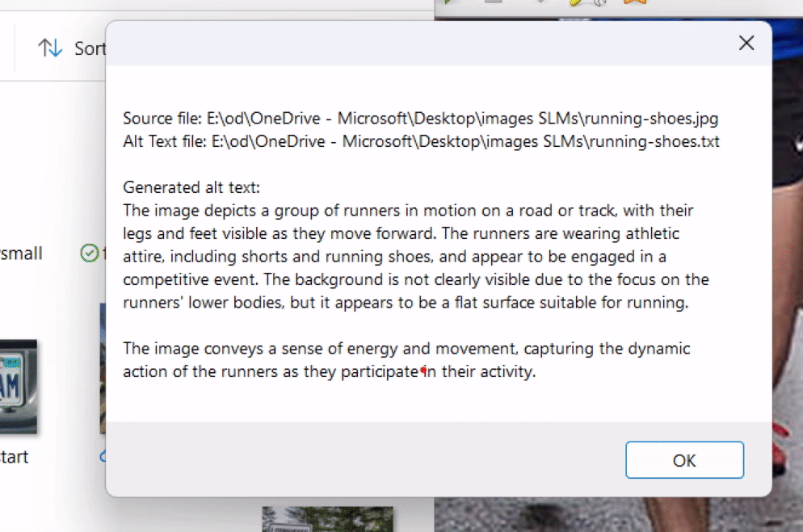Click the running-shoes.jpg source path line
The image size is (803, 532).
click(x=420, y=118)
